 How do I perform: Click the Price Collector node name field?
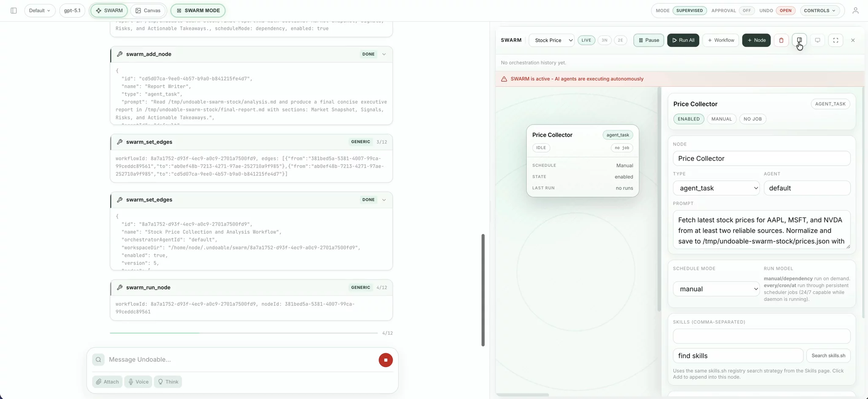(x=761, y=158)
